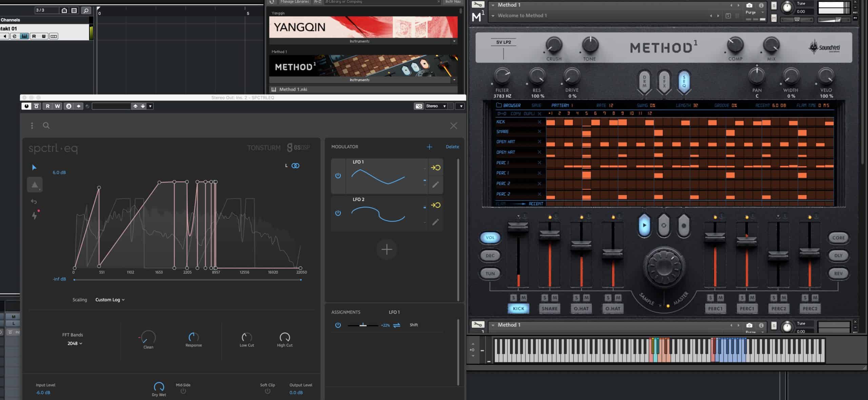Open the Scaling Custom Log dropdown
The image size is (868, 400).
pyautogui.click(x=110, y=300)
